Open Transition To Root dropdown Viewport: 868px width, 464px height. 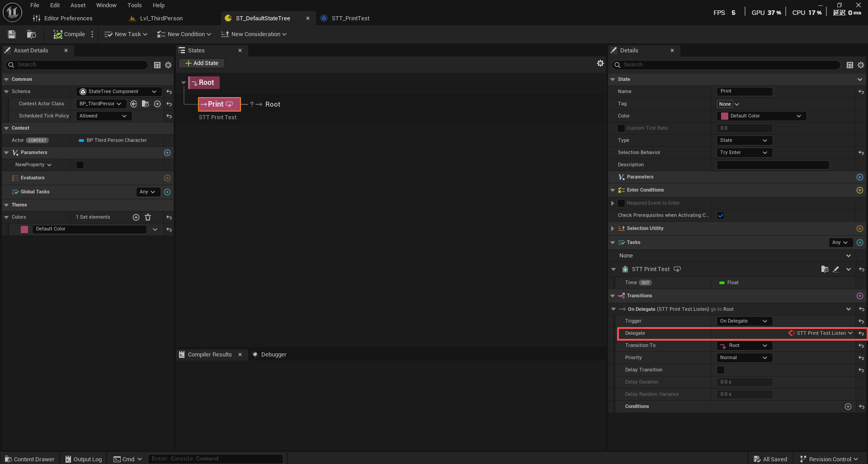(744, 346)
